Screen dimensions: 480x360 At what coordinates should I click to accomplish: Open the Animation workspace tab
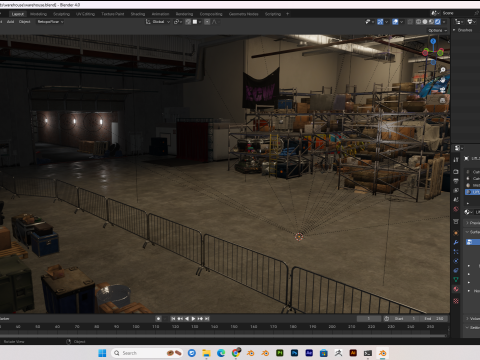pos(160,14)
